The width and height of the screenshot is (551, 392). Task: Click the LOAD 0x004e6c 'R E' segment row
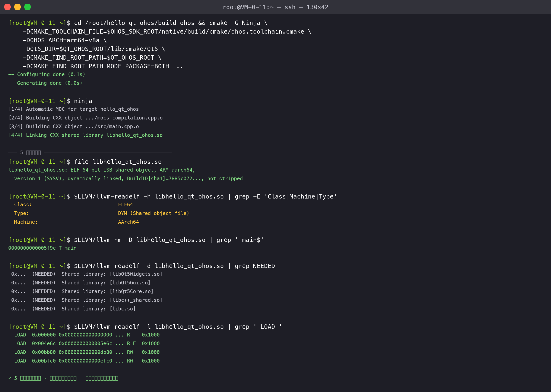coord(87,344)
